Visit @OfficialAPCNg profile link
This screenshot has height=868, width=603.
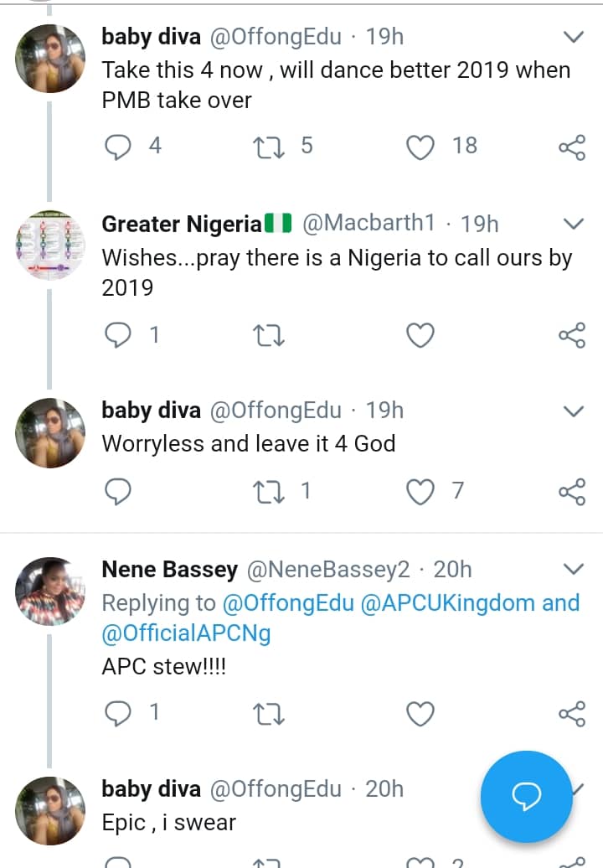(x=186, y=635)
